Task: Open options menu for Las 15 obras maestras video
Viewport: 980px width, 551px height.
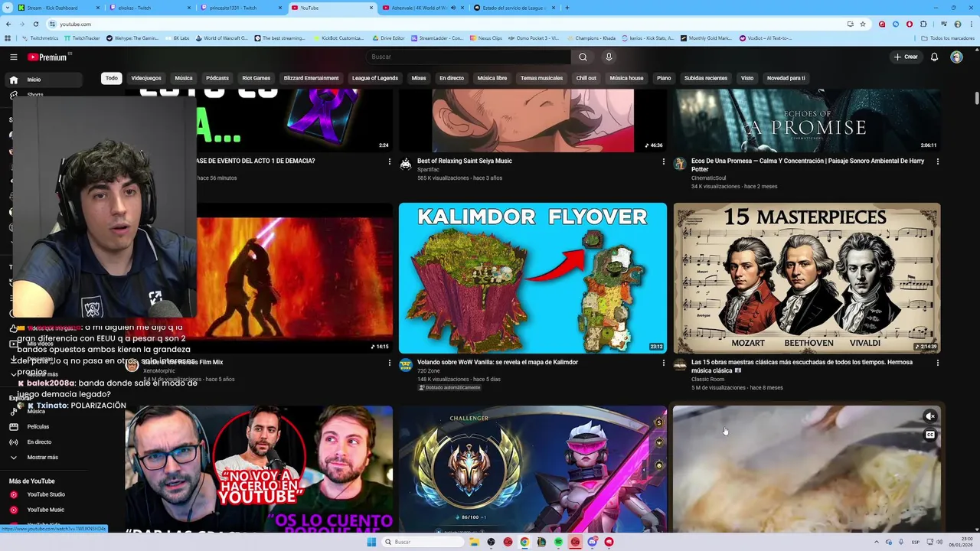Action: tap(937, 363)
